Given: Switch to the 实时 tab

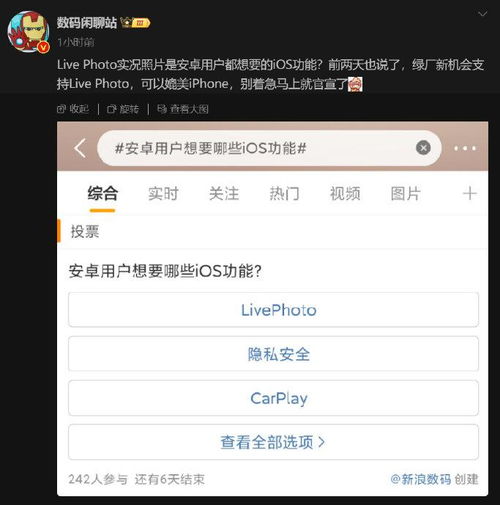Looking at the screenshot, I should pyautogui.click(x=163, y=194).
